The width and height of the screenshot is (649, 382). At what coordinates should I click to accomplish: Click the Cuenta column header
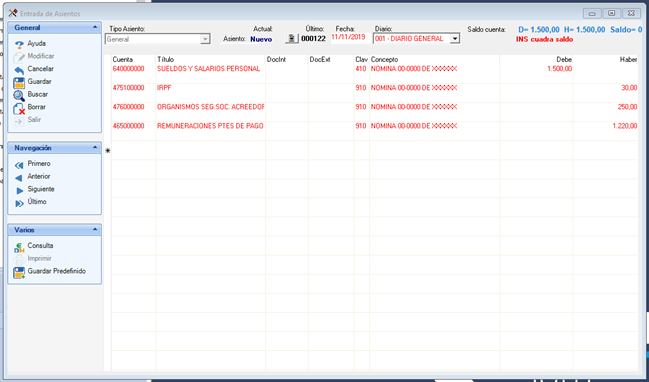123,60
